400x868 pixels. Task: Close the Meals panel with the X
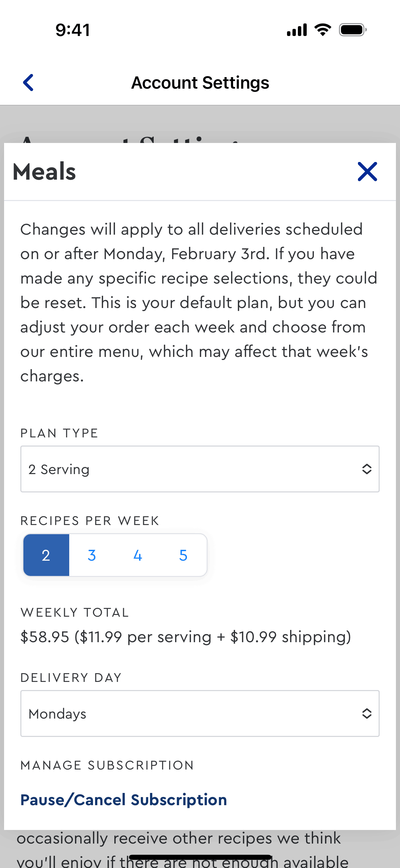367,171
